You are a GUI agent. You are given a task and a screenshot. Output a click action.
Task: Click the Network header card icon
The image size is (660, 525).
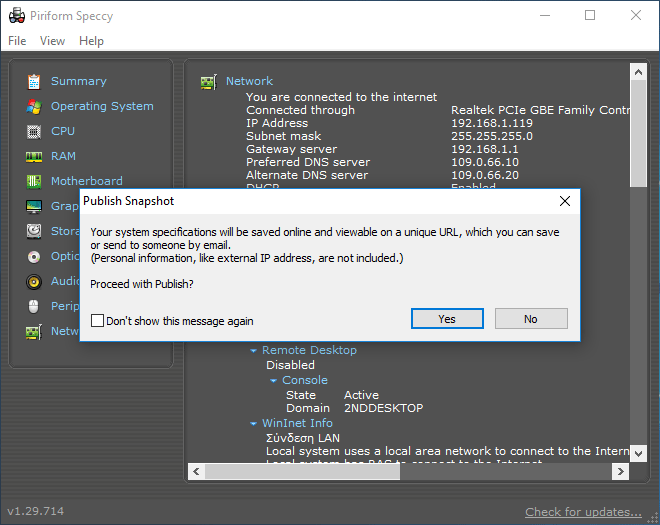click(x=209, y=82)
